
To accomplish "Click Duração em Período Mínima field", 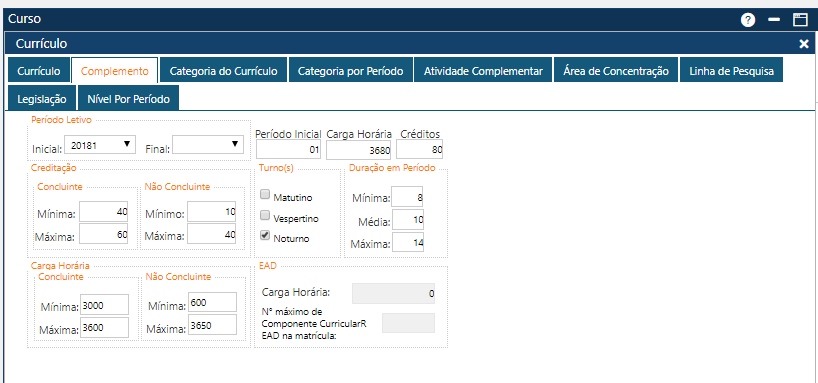I will [407, 197].
